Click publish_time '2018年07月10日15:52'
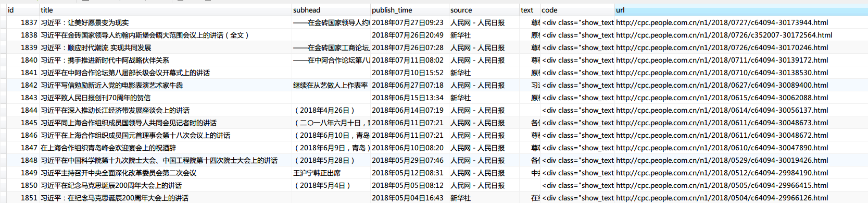The image size is (868, 203). pyautogui.click(x=408, y=73)
